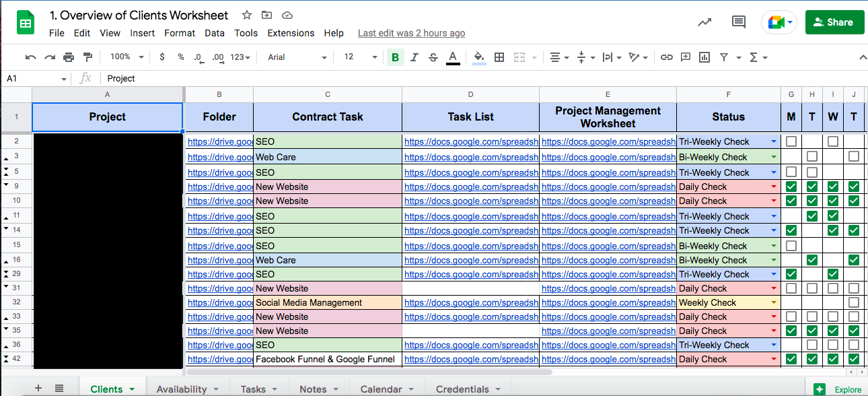Click the Redo icon in toolbar
This screenshot has height=396, width=868.
[49, 57]
